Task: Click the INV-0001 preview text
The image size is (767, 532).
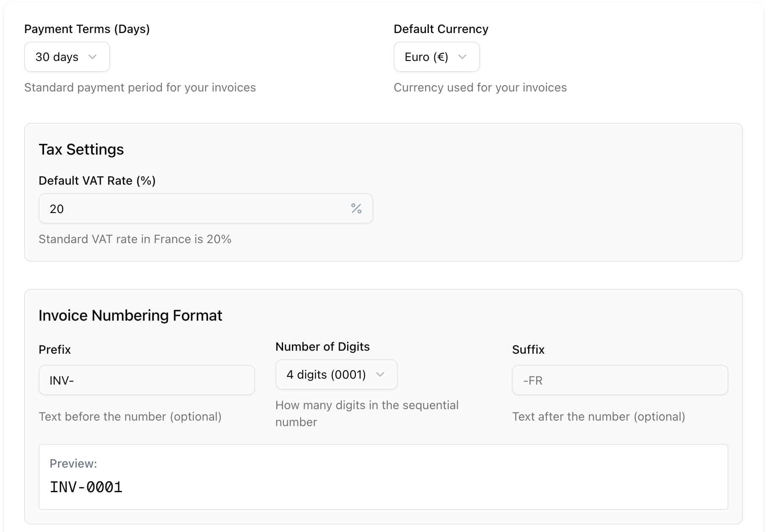Action: click(86, 487)
